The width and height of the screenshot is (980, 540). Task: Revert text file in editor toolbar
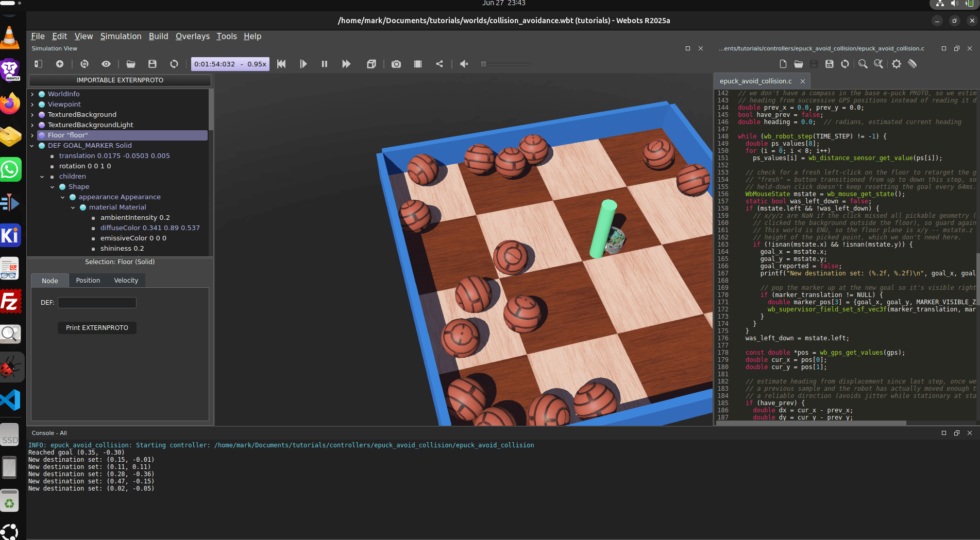(x=845, y=64)
